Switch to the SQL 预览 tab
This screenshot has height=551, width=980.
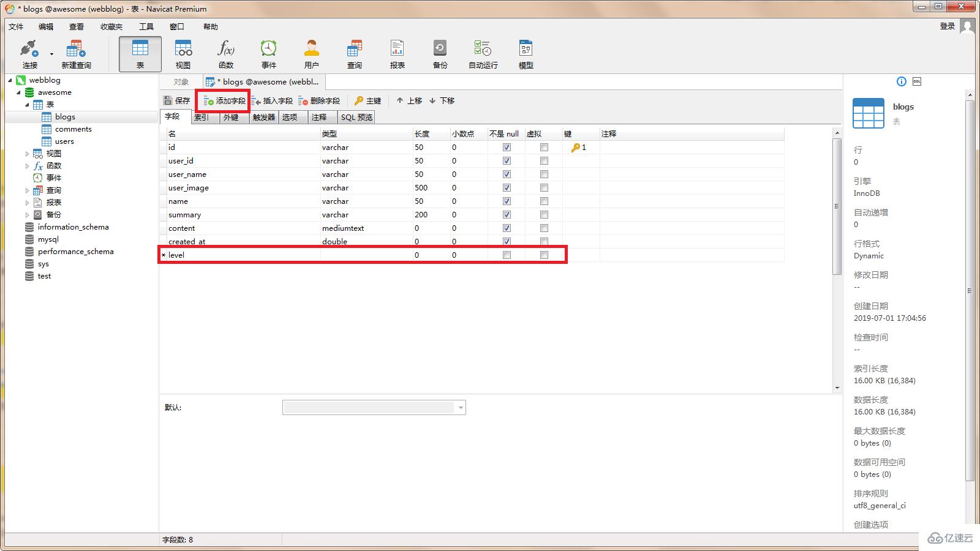click(x=356, y=118)
